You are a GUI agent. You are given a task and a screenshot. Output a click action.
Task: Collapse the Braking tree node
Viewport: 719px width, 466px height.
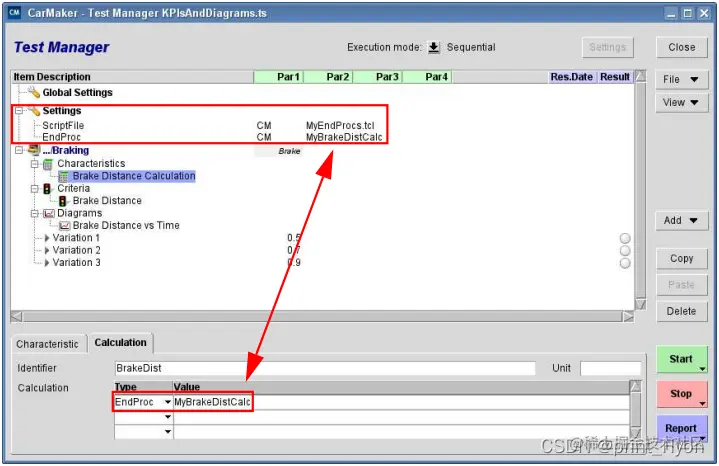(x=19, y=150)
